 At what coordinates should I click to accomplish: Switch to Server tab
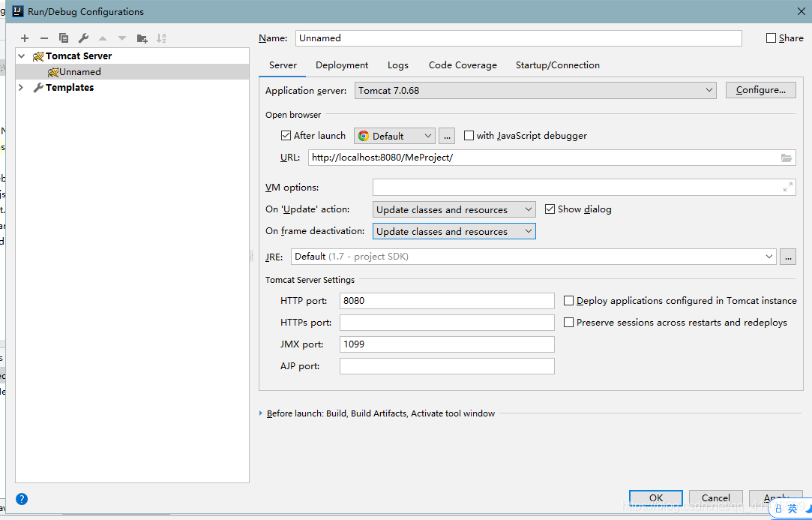point(283,65)
